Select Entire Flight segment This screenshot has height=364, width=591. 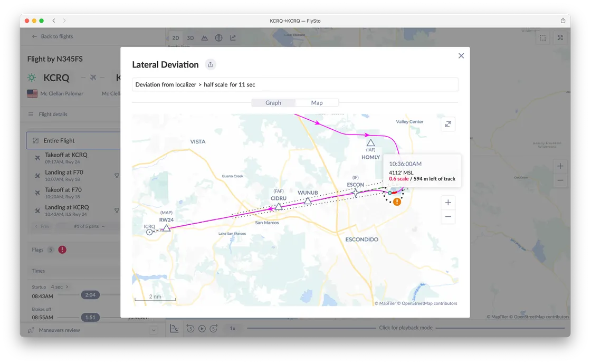click(x=73, y=140)
